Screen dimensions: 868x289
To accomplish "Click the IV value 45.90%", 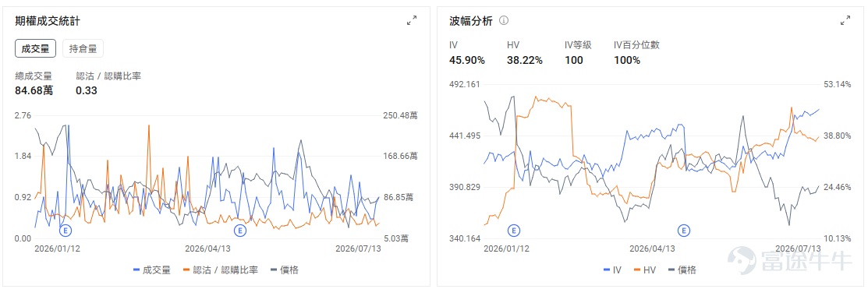I will click(x=466, y=60).
